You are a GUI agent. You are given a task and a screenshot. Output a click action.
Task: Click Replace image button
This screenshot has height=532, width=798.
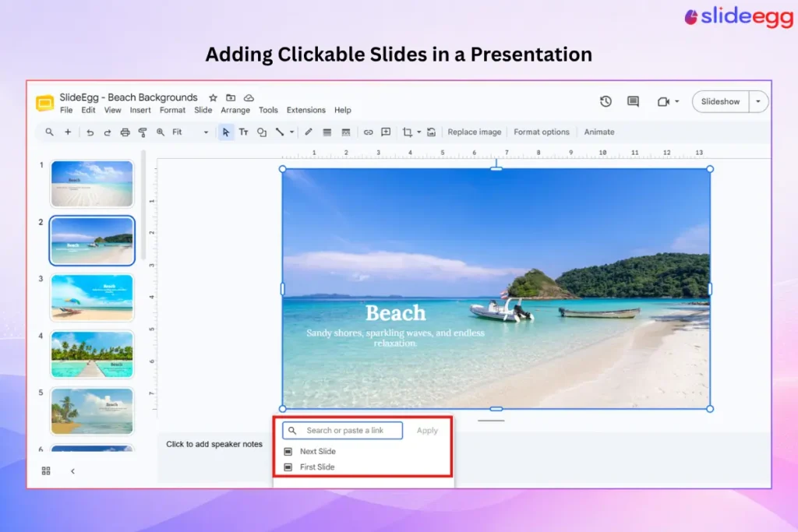(x=475, y=132)
